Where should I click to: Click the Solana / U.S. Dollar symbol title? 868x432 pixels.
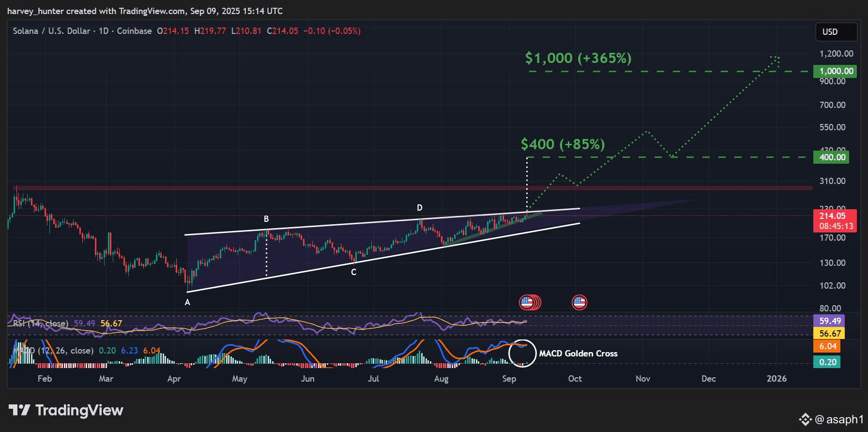[x=51, y=31]
